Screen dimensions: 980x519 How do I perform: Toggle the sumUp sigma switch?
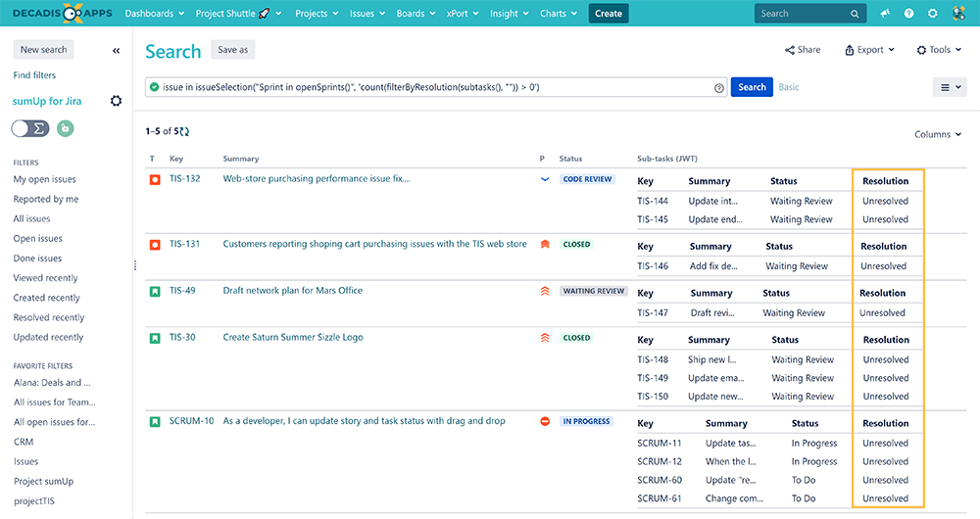click(x=30, y=128)
